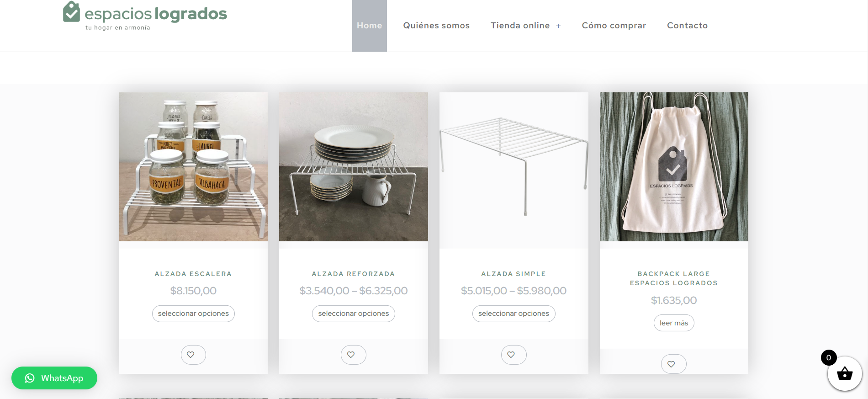Navigate to Contacto
Image resolution: width=868 pixels, height=399 pixels.
(687, 26)
